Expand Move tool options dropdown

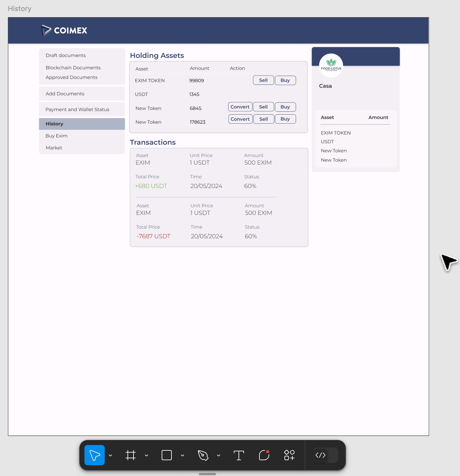pyautogui.click(x=110, y=455)
